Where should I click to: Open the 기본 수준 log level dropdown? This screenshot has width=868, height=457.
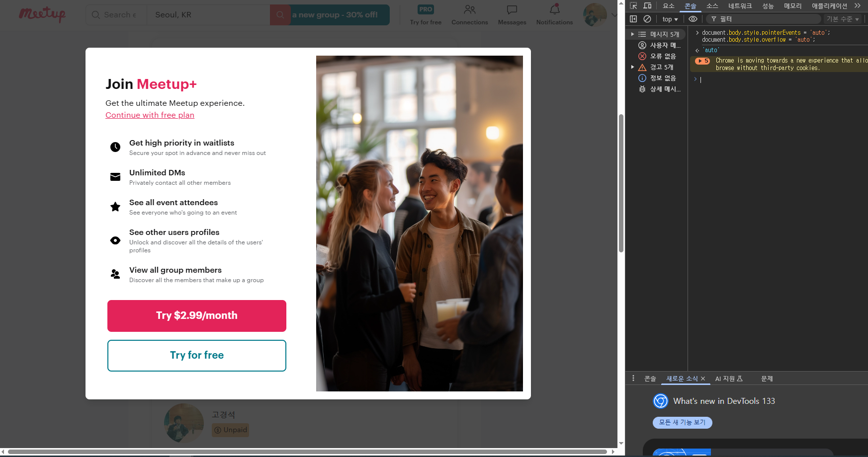(x=843, y=19)
